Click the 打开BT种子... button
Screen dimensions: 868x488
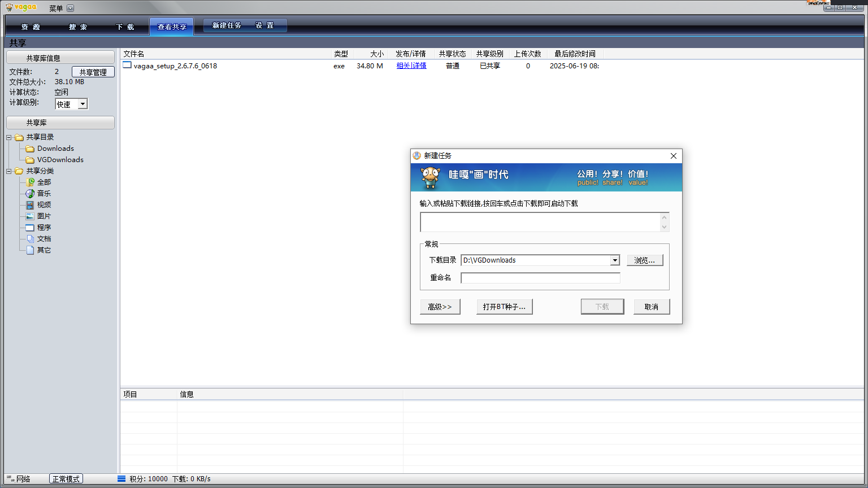[x=505, y=307]
